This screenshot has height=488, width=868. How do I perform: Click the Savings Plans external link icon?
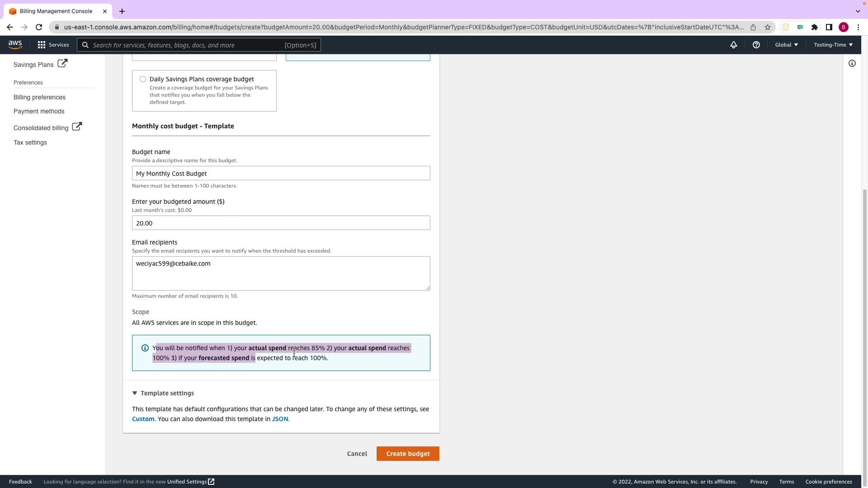tap(62, 64)
